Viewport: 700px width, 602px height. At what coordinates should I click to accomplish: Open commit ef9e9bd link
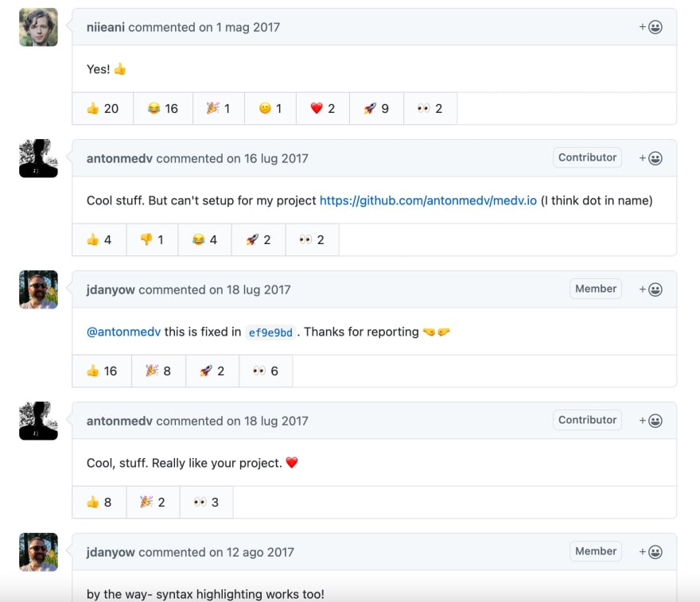270,332
